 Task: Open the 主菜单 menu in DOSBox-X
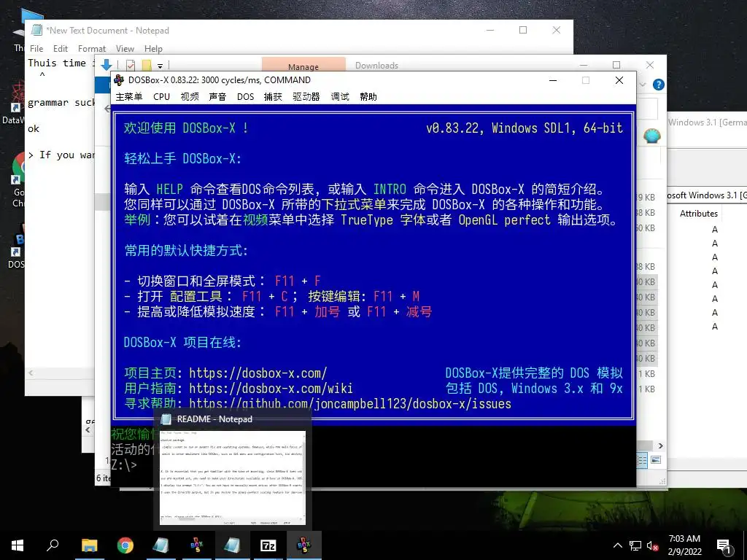coord(128,97)
